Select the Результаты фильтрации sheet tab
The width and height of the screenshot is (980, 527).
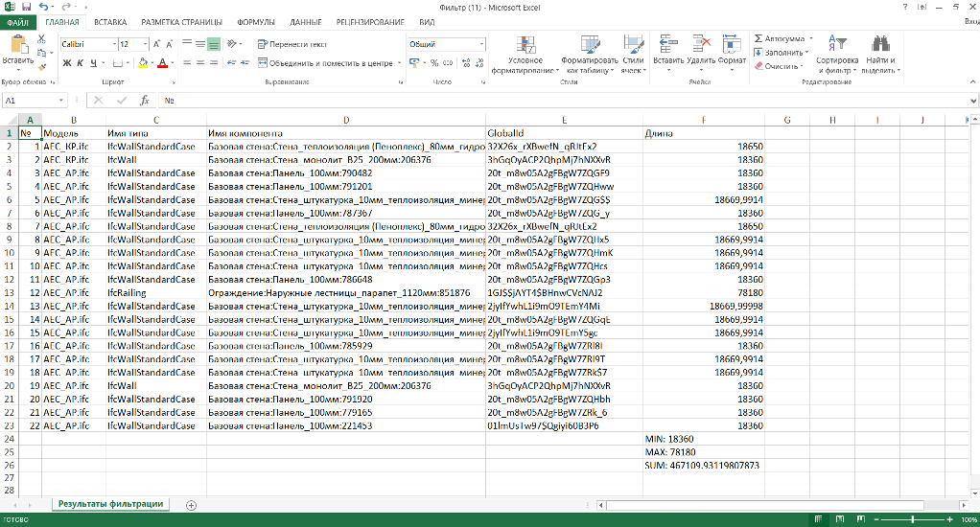click(x=110, y=504)
